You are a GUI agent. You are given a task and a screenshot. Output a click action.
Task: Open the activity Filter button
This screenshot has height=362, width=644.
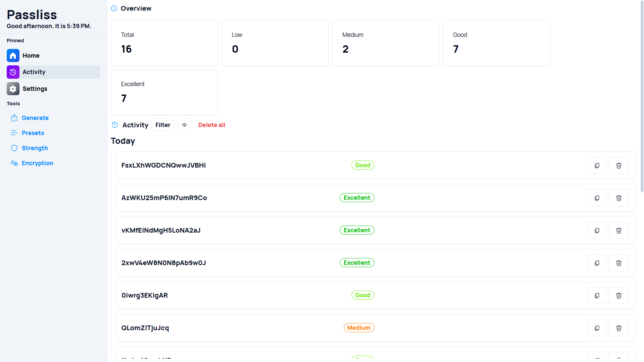click(x=163, y=125)
